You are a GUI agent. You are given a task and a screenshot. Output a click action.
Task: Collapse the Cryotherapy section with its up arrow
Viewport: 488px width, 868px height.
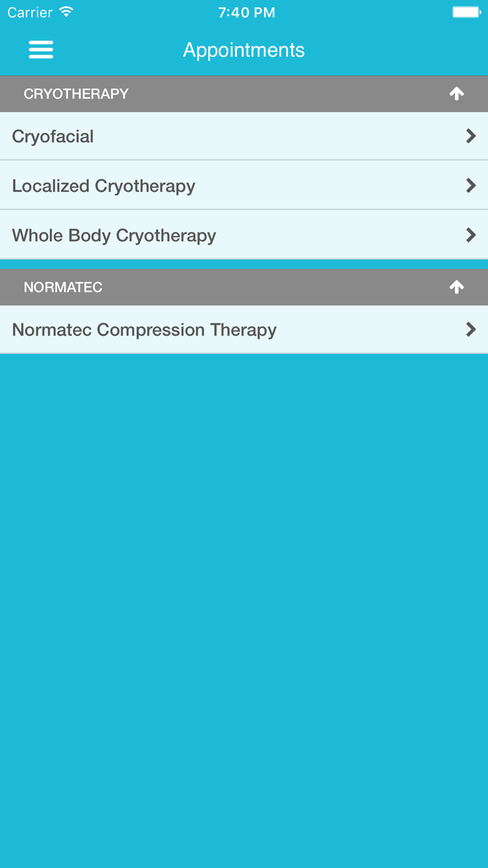[x=457, y=94]
